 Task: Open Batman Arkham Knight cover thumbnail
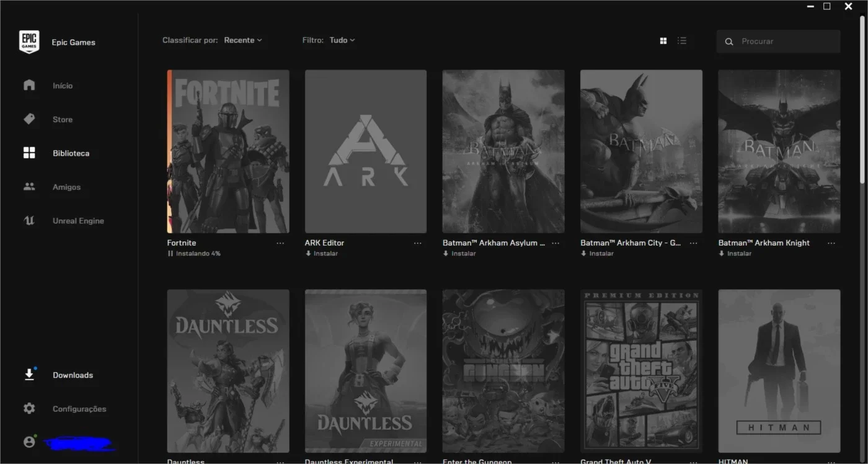(779, 151)
